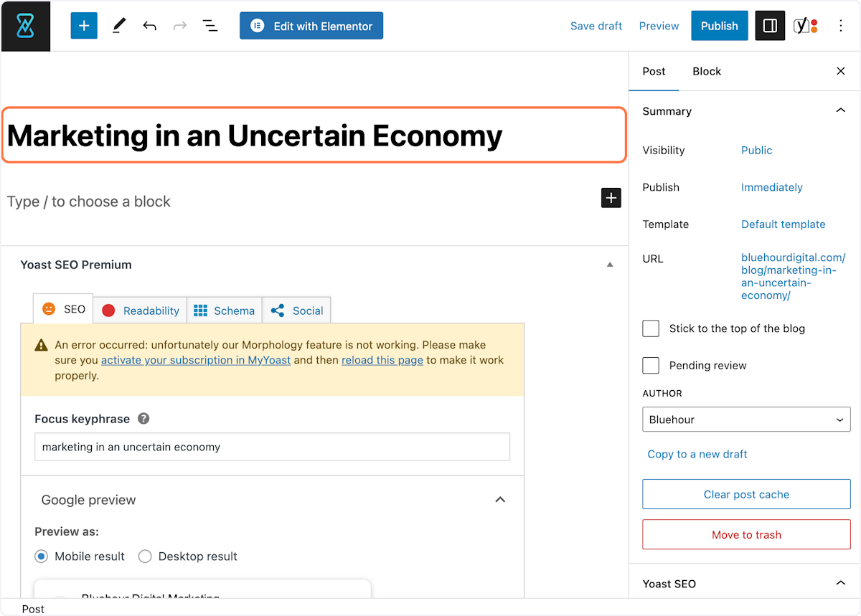Click the site logo icon
Screen dimensions: 861x616
[26, 26]
